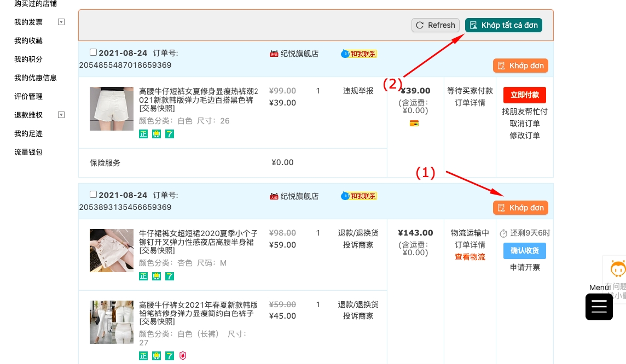Image resolution: width=626 pixels, height=364 pixels.
Task: Open 评价管理 in the sidebar
Action: 28,97
